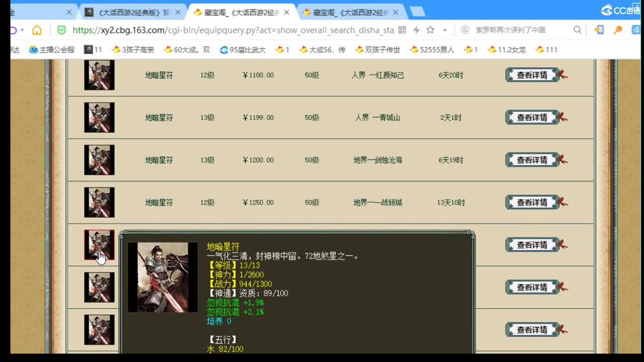Switch to the rightmost 藏宝阁 tab
This screenshot has height=362, width=644.
pos(352,12)
